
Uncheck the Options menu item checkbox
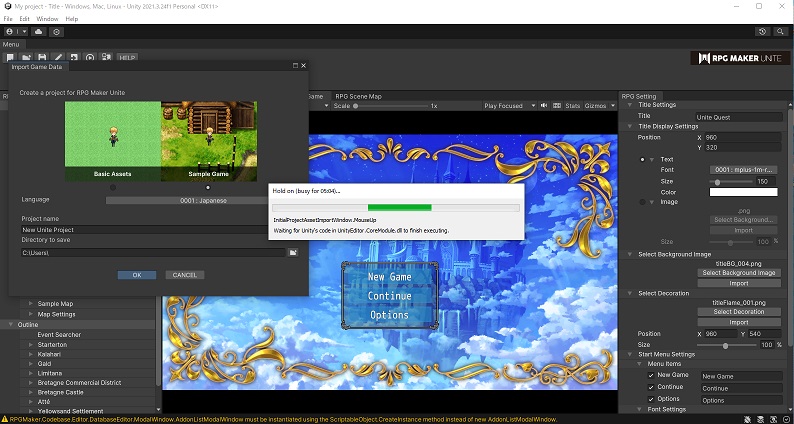(651, 399)
